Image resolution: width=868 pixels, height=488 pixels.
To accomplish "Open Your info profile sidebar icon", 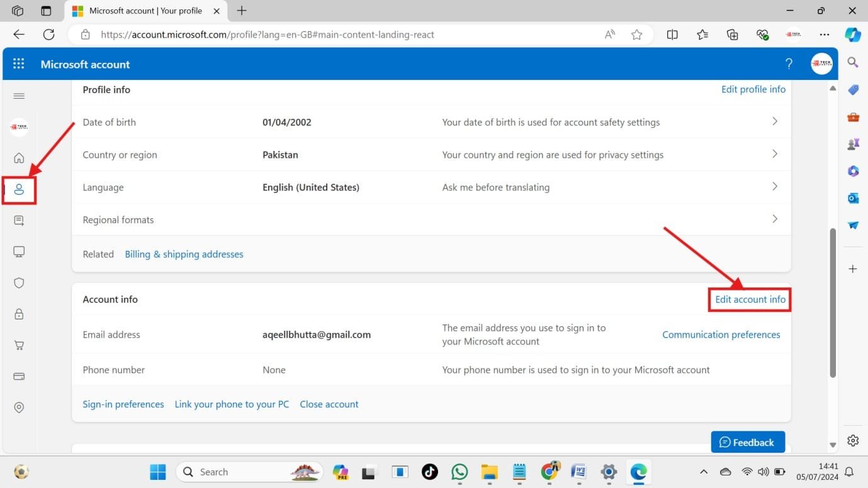I will [x=19, y=189].
